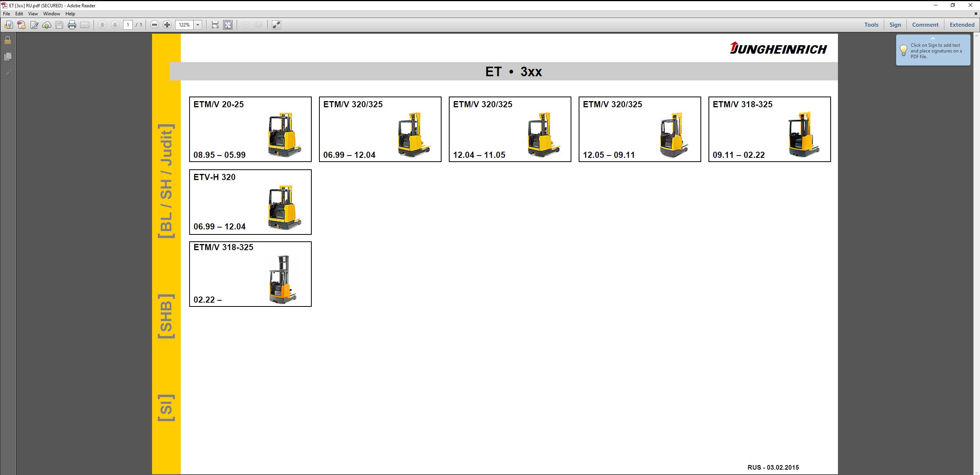Select the Print icon
980x475 pixels.
click(x=72, y=25)
